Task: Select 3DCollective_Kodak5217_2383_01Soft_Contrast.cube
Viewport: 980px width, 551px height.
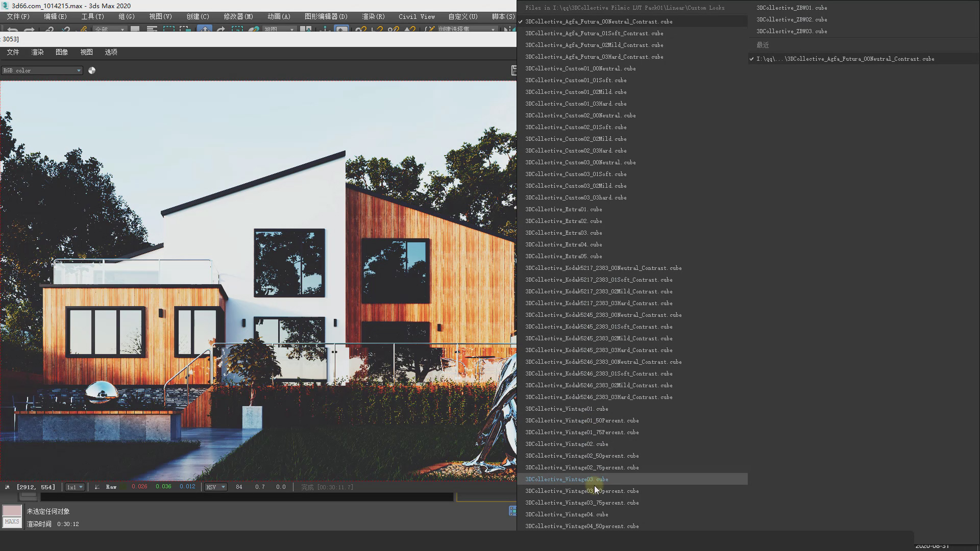Action: [599, 280]
